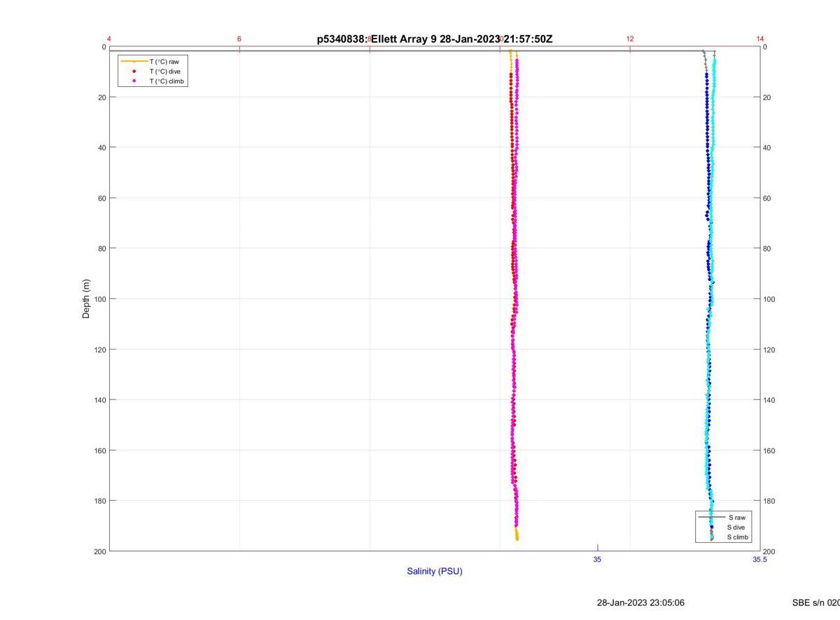Screen dimensions: 840x620
Task: Select the 'S raw' legend entry
Action: tap(736, 517)
